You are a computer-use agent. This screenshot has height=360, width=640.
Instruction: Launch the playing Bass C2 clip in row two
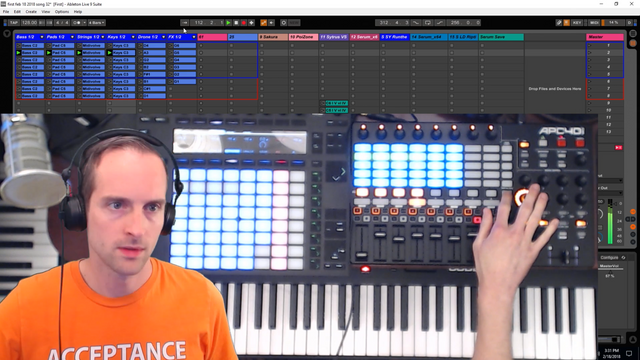click(x=18, y=53)
